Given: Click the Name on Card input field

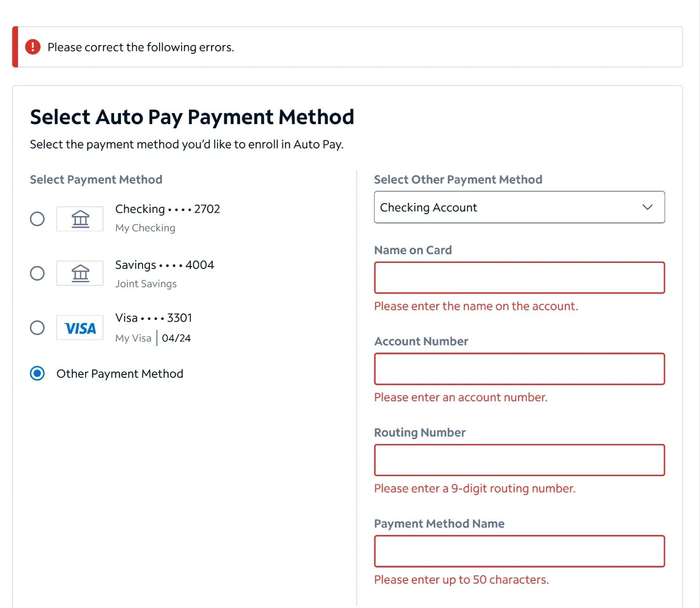Looking at the screenshot, I should [519, 278].
